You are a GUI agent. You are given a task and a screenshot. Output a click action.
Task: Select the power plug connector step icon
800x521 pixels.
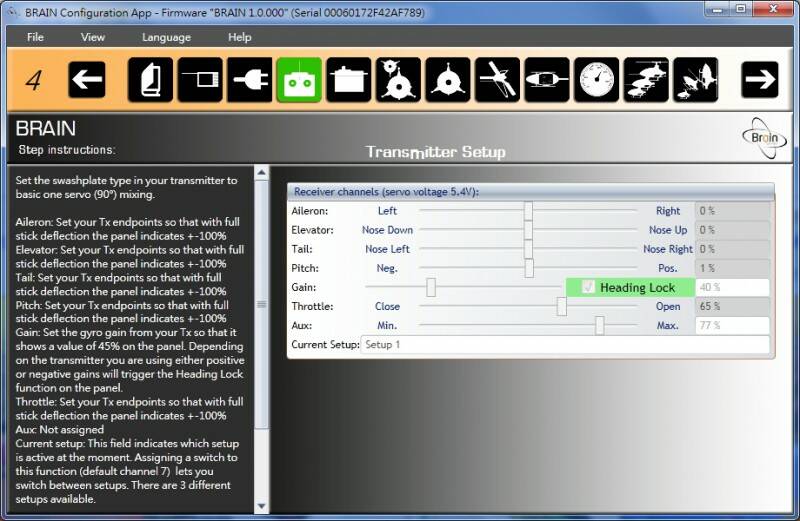coord(249,80)
